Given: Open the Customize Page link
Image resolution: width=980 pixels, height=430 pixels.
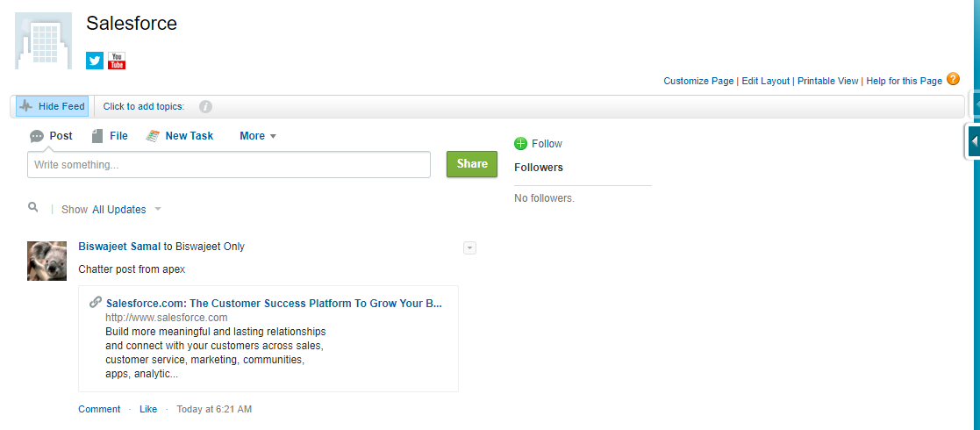Looking at the screenshot, I should (698, 81).
